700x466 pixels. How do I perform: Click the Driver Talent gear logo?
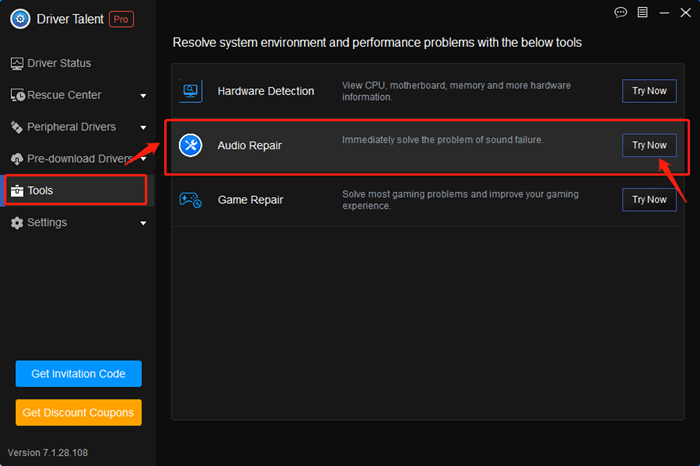[20, 19]
